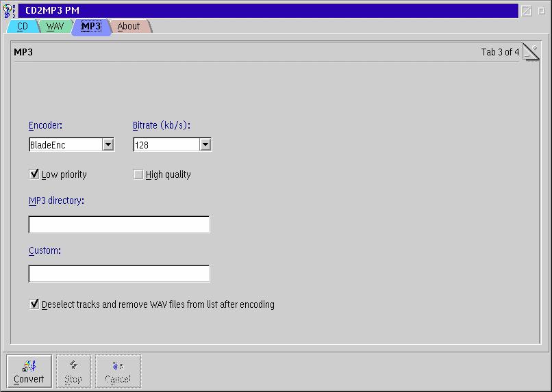This screenshot has width=552, height=392.
Task: Click the Tab 3 of 4 text
Action: pos(500,52)
